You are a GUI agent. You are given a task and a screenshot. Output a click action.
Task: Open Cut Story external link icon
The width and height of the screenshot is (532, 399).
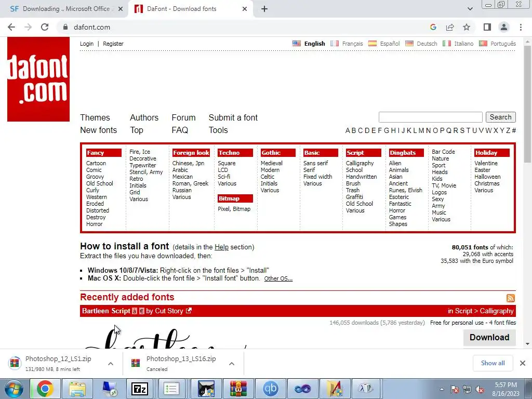tap(189, 311)
